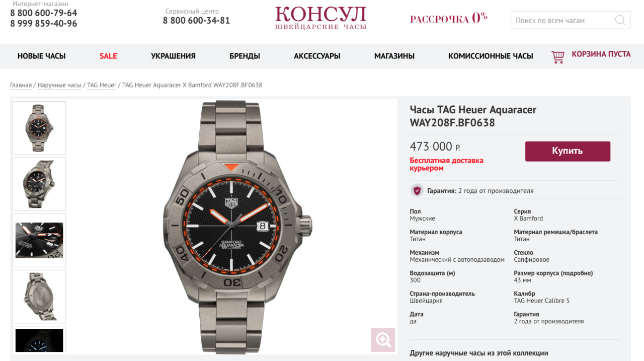Open Корзина пуста cart link
The height and width of the screenshot is (361, 644).
pyautogui.click(x=601, y=54)
